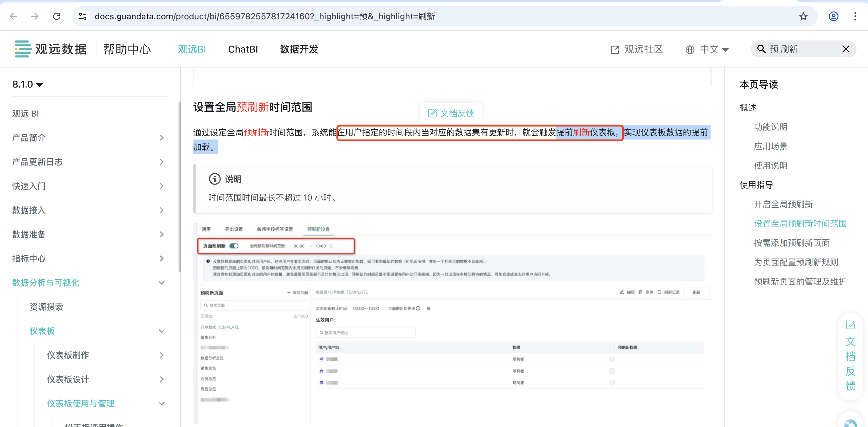Image resolution: width=868 pixels, height=427 pixels.
Task: Click the clock icon beside 10:00
Action: pyautogui.click(x=331, y=246)
